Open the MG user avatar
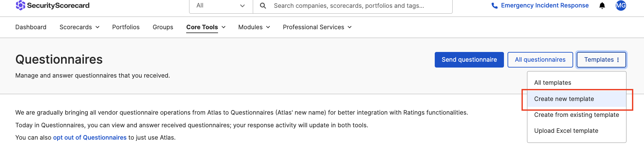The image size is (644, 163). [x=621, y=6]
